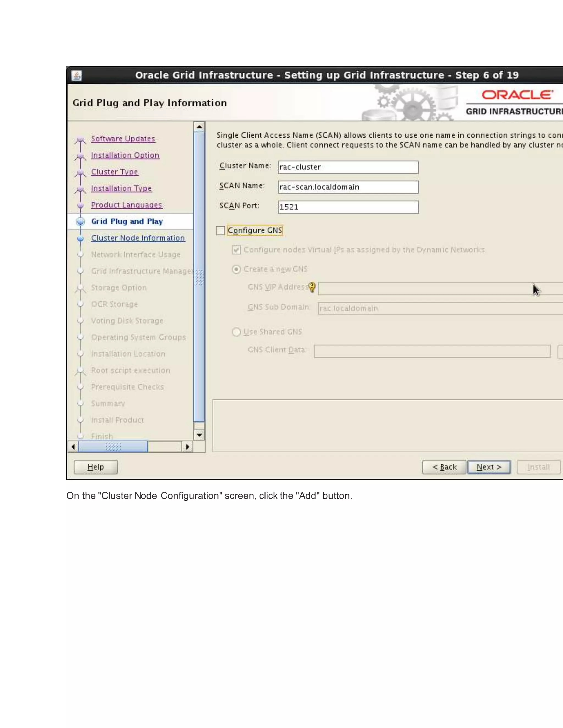Click the Network Interface Usage step

tap(136, 254)
